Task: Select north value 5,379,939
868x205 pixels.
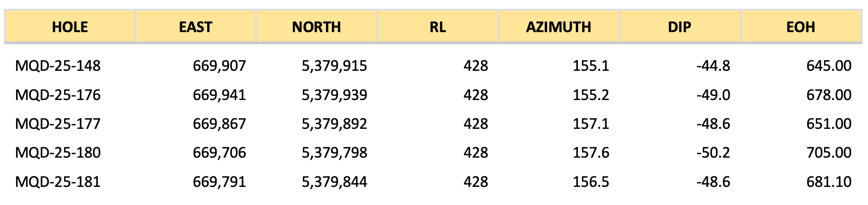Action: click(x=335, y=95)
